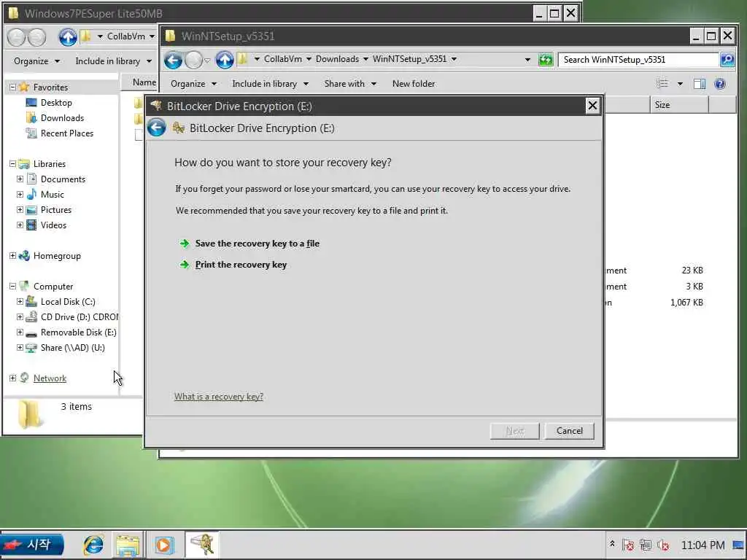Click refresh icon in WinNTSetup_v5351 address bar
747x560 pixels.
(x=545, y=60)
